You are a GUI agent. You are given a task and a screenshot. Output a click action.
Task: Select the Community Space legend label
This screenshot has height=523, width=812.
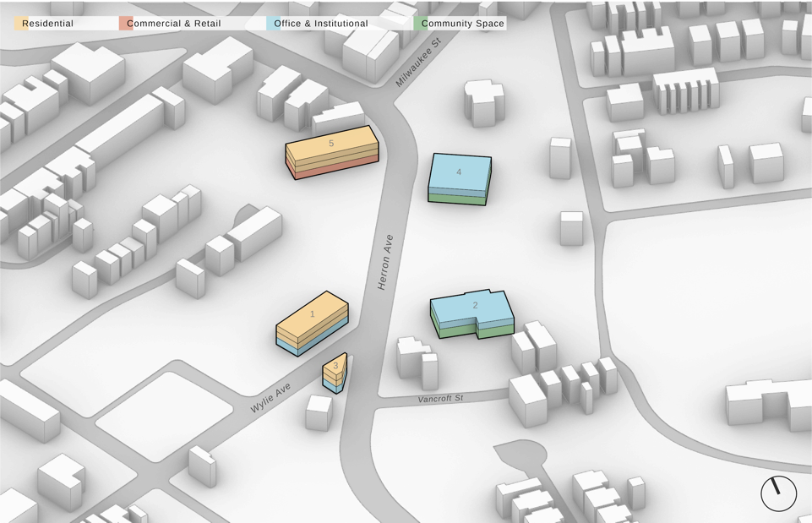coord(463,24)
